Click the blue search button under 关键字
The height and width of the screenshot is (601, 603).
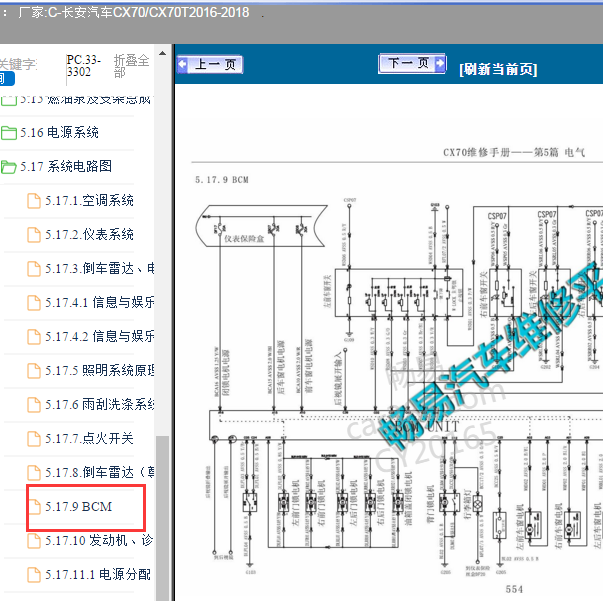coord(7,79)
